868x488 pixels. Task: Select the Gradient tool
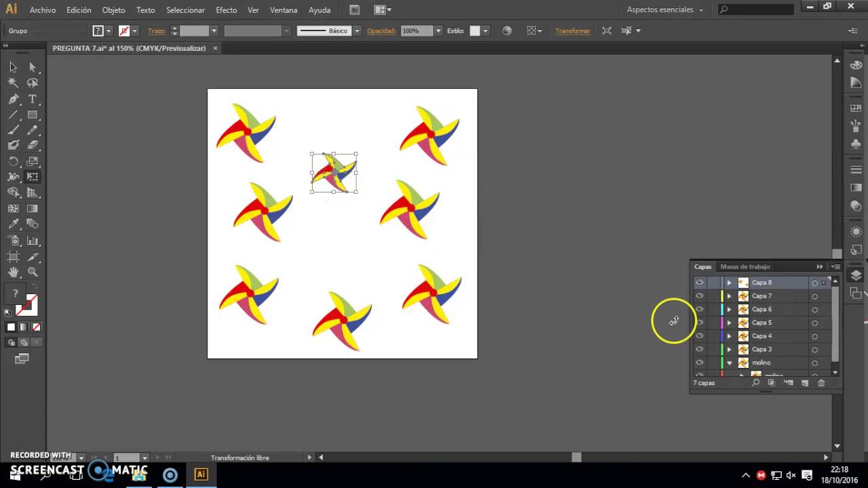(32, 209)
